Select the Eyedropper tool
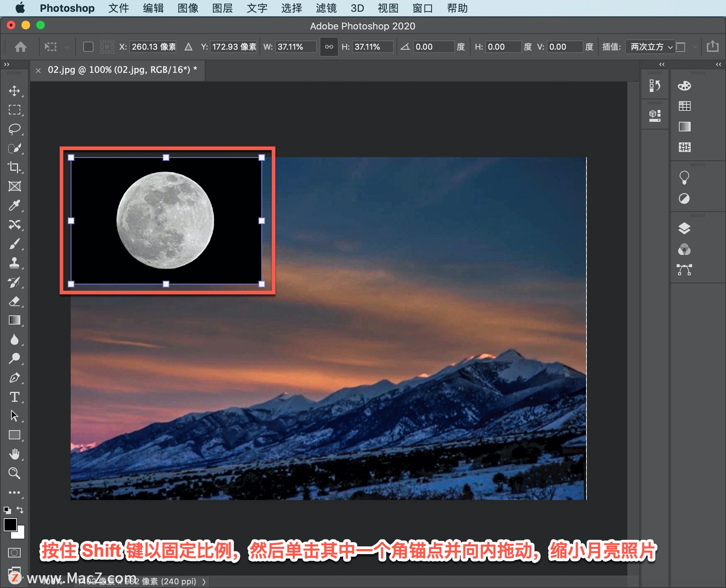726x588 pixels. tap(14, 206)
